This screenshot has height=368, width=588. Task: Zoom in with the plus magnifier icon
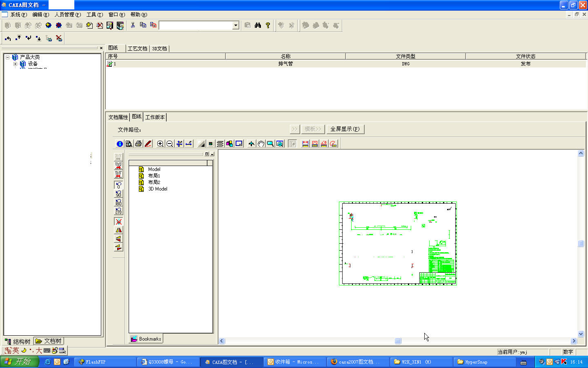tap(160, 144)
